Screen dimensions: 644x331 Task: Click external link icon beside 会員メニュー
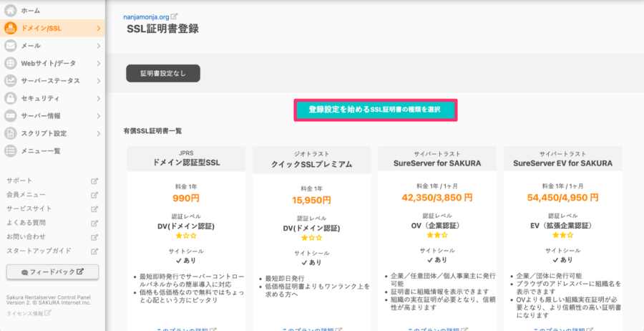pos(94,195)
